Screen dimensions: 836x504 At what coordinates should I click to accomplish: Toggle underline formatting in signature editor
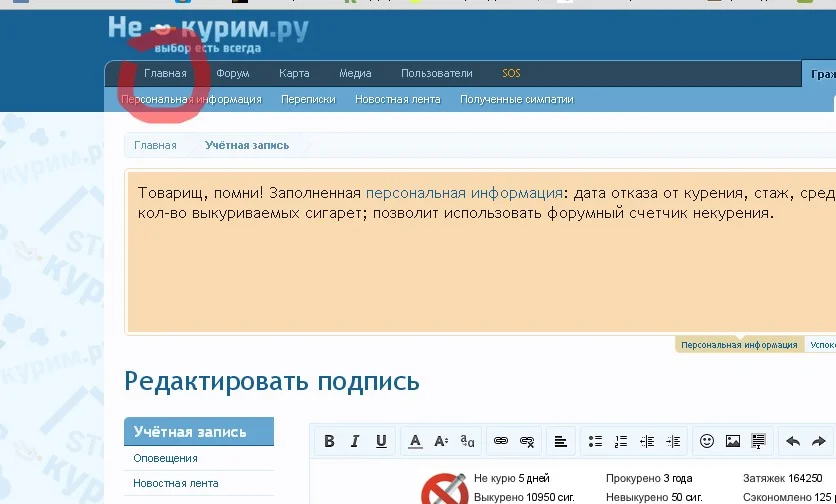381,441
